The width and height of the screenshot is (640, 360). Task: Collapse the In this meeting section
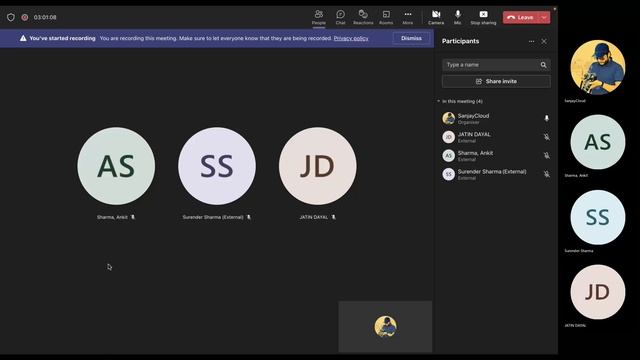(439, 101)
